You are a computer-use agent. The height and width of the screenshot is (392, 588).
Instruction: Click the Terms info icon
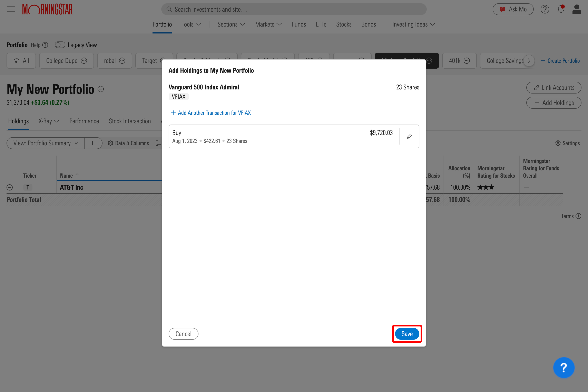click(578, 216)
